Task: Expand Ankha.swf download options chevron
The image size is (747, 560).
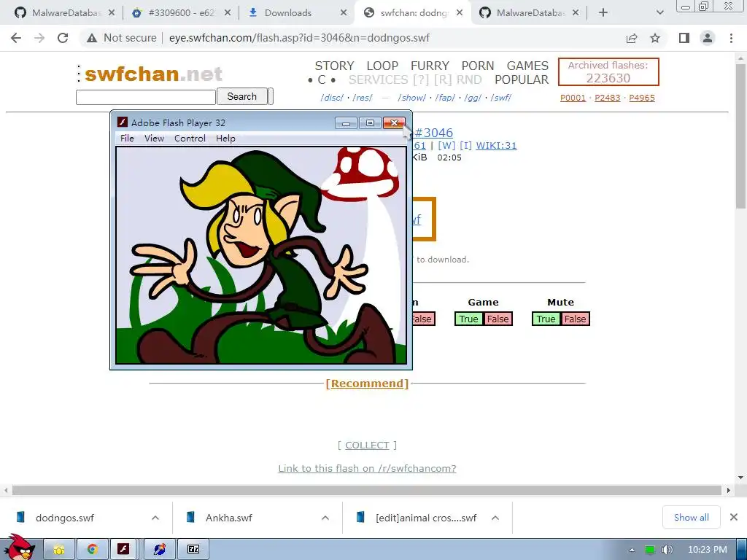Action: pyautogui.click(x=325, y=518)
